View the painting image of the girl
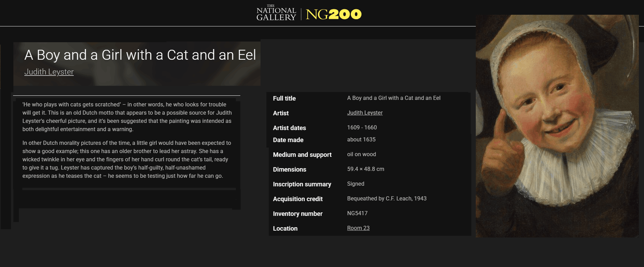Viewport: 644px width, 267px height. click(x=557, y=126)
